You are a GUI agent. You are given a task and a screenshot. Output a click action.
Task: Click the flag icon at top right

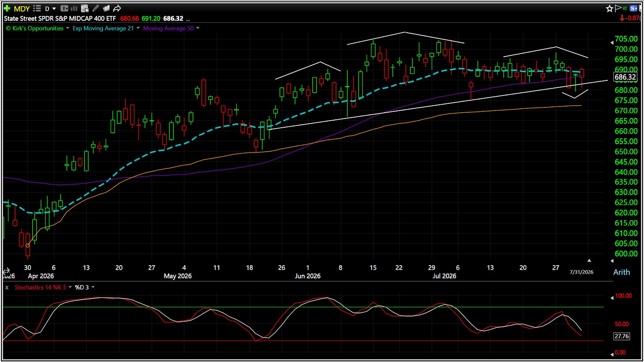(x=618, y=8)
